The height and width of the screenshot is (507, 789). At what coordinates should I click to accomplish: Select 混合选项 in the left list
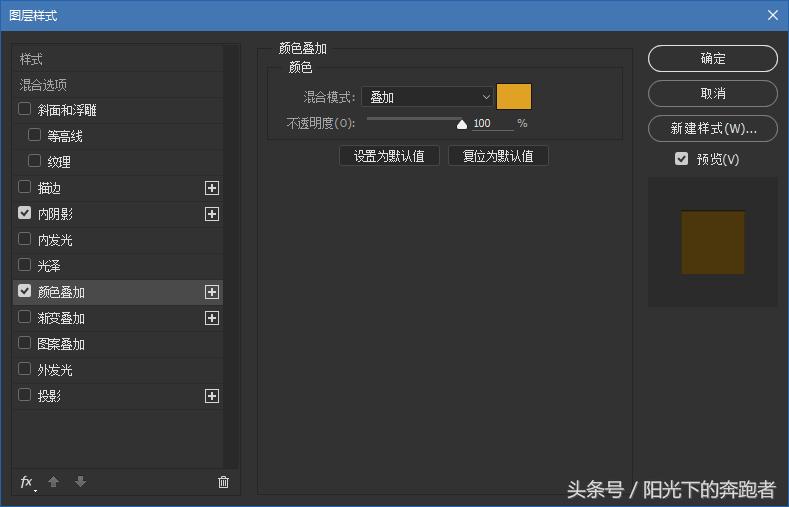coord(118,85)
